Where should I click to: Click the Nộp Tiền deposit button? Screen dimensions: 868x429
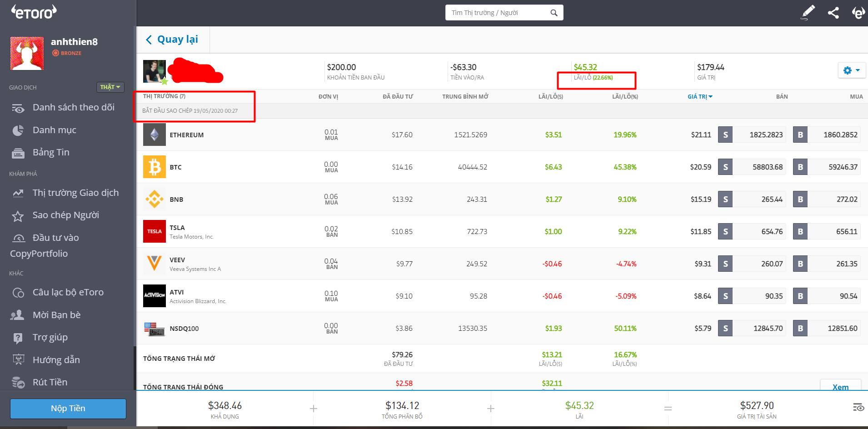68,409
